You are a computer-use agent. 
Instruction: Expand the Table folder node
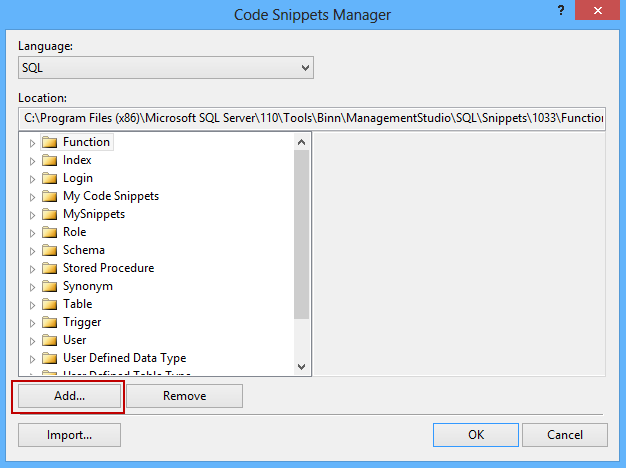point(32,304)
